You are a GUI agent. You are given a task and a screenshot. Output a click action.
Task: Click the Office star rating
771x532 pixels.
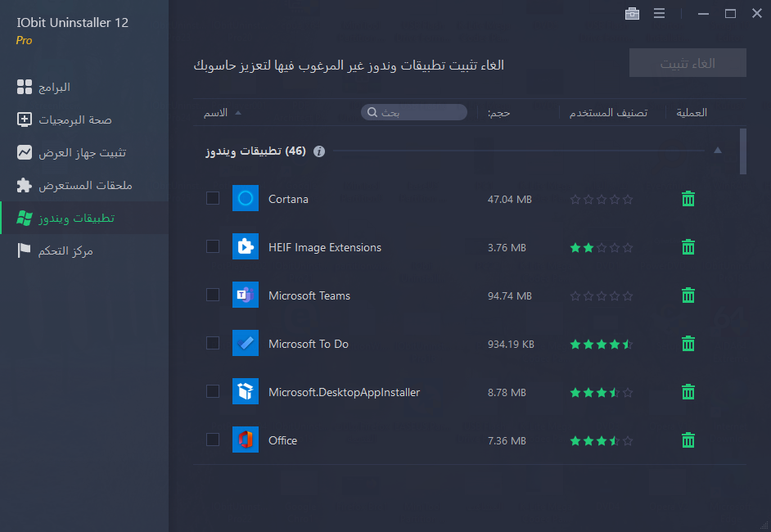coord(601,441)
